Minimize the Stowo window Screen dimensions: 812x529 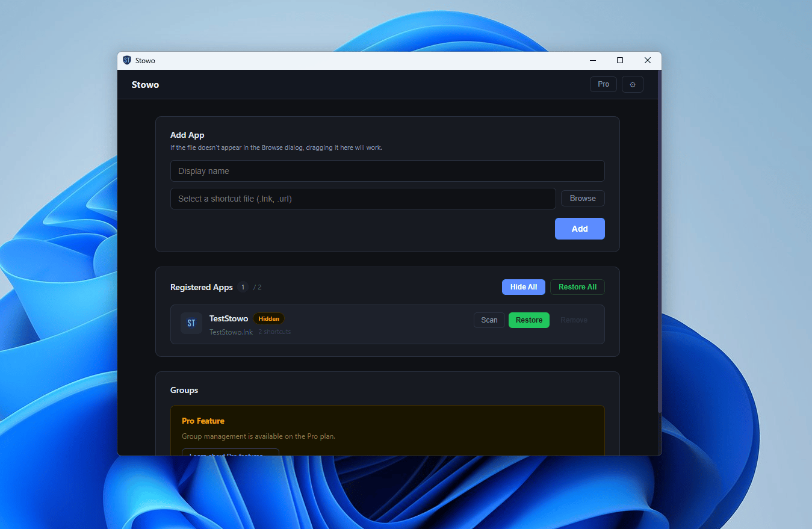pos(593,60)
